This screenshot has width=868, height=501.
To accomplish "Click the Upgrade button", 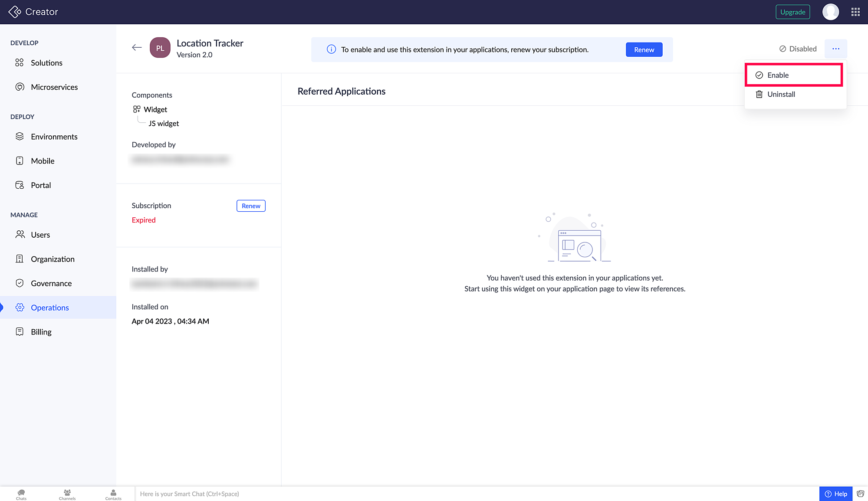I will 792,12.
